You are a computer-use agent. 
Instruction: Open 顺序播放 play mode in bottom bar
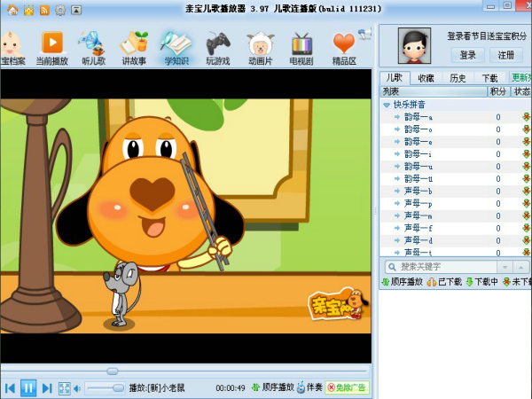pos(272,387)
